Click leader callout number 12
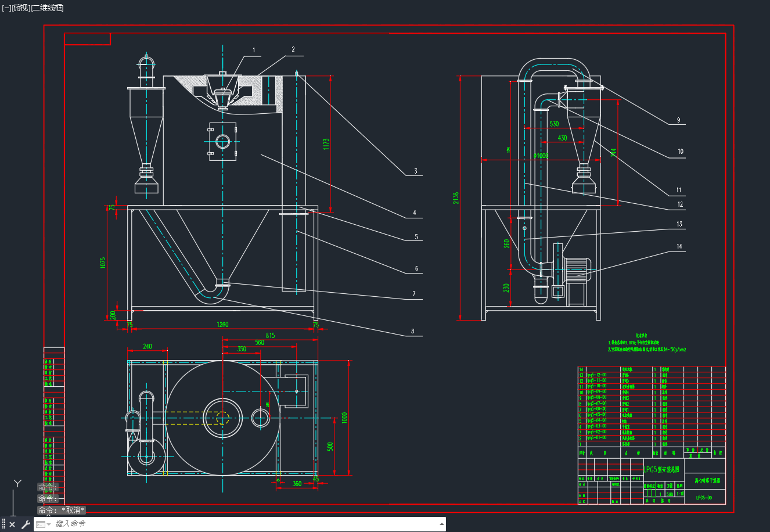This screenshot has width=770, height=532. pos(681,204)
